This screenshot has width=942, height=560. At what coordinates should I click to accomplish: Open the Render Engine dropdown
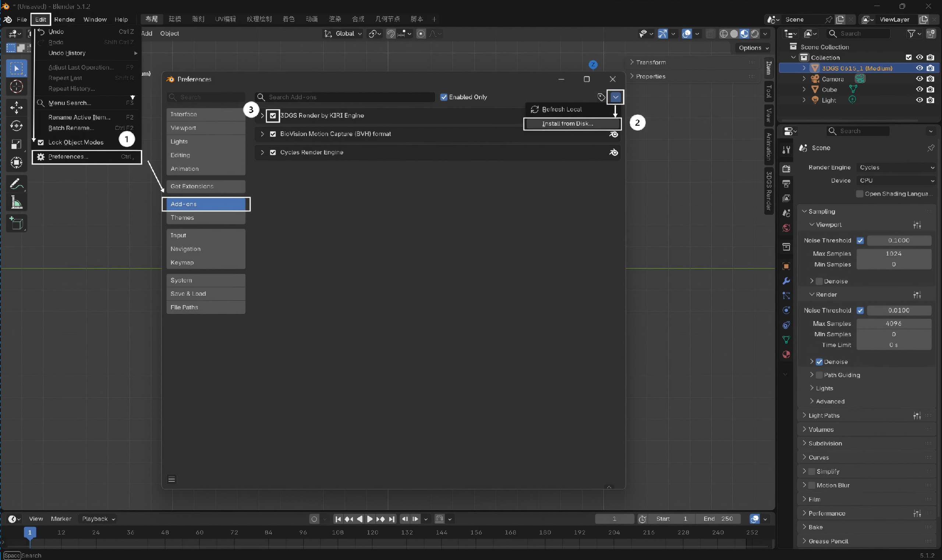tap(896, 168)
